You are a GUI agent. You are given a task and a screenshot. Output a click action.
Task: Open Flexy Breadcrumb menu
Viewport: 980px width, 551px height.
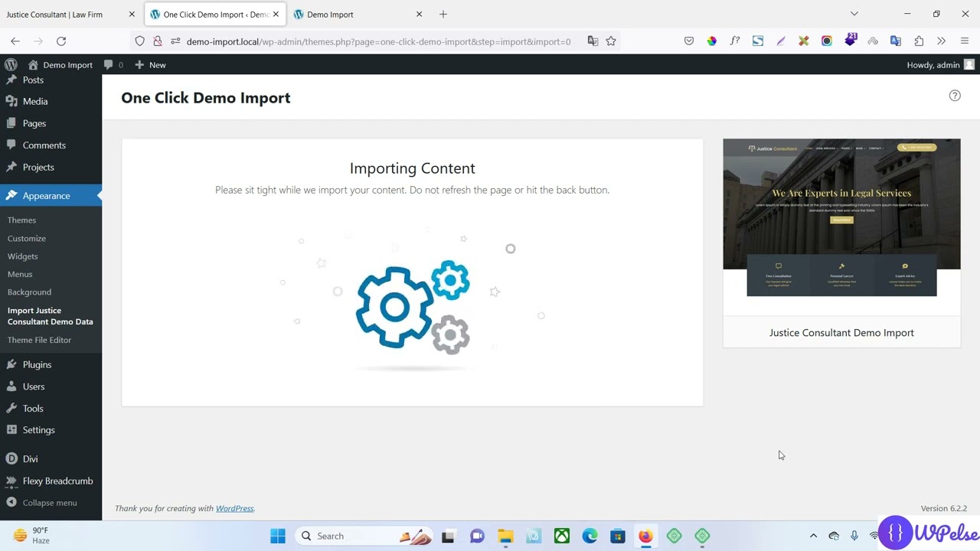pyautogui.click(x=57, y=481)
